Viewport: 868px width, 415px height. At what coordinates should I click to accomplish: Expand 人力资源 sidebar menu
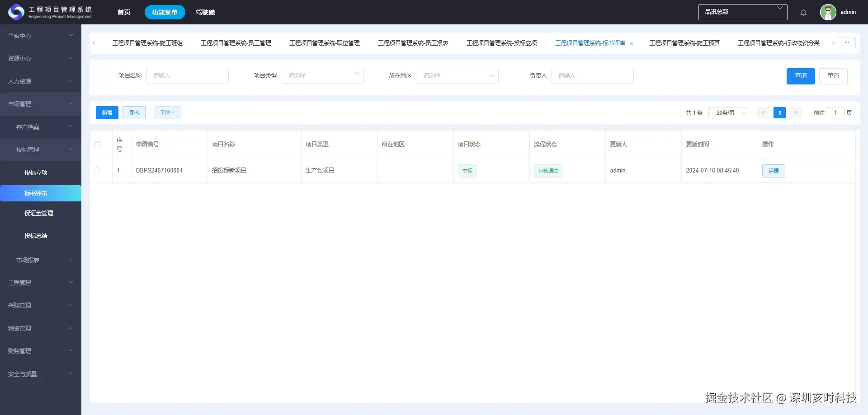(41, 81)
